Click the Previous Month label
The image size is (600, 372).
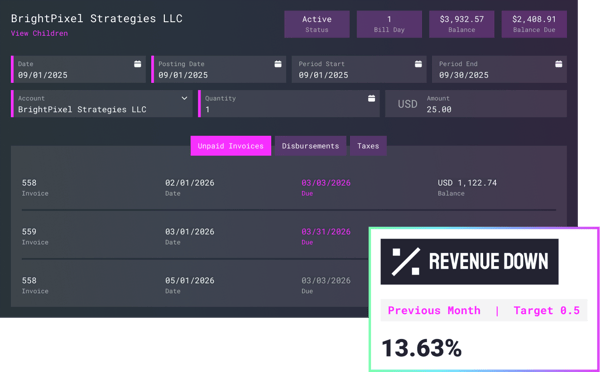[434, 310]
